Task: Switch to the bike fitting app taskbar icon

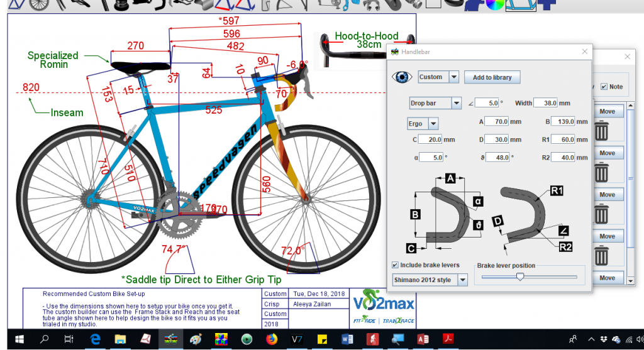Action: [170, 339]
